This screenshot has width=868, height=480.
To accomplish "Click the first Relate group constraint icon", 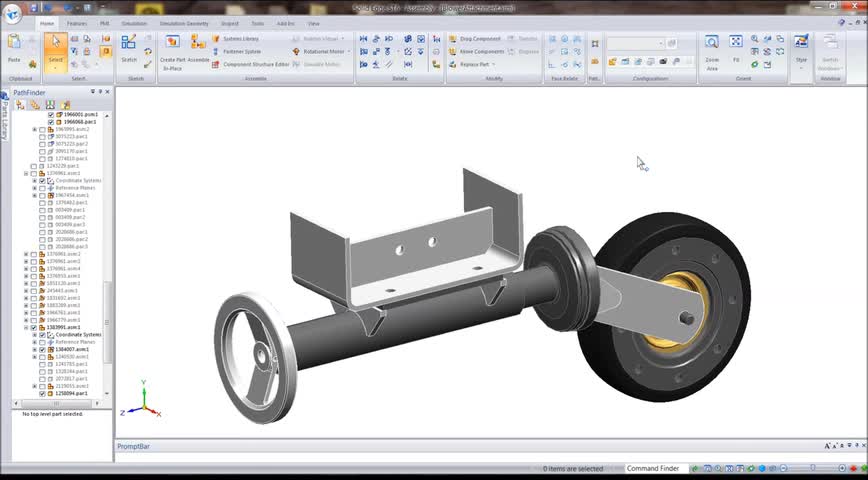I will point(363,39).
